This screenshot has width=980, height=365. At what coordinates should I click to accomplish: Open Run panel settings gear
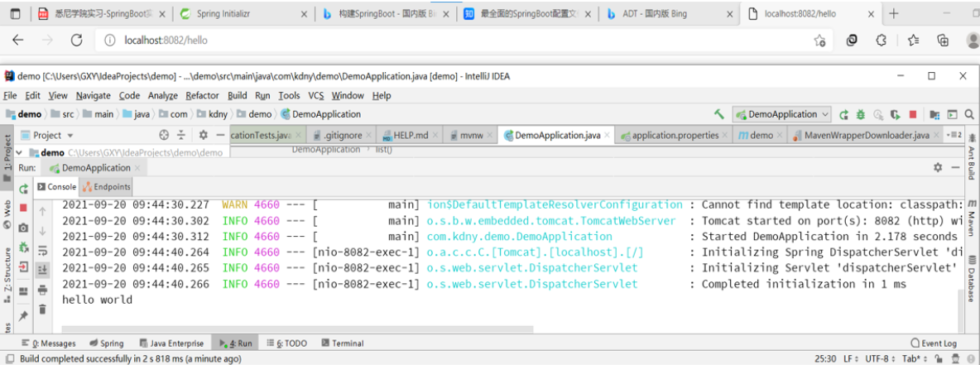(938, 167)
